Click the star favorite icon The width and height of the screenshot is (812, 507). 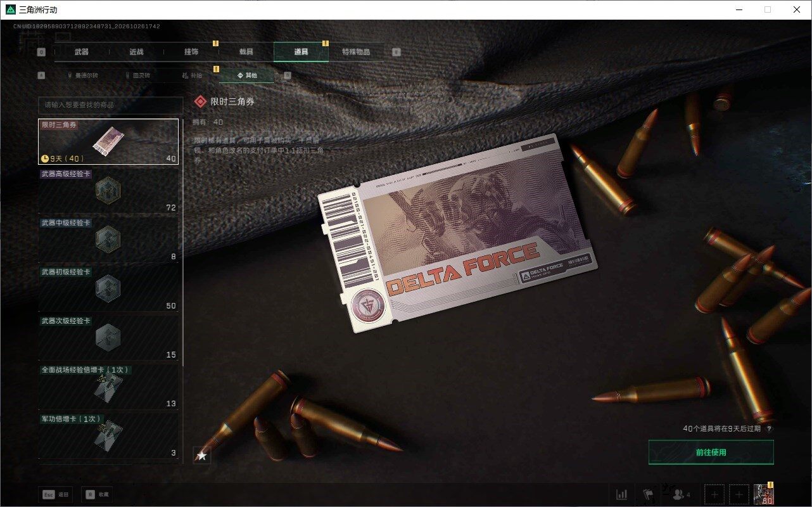(x=202, y=455)
